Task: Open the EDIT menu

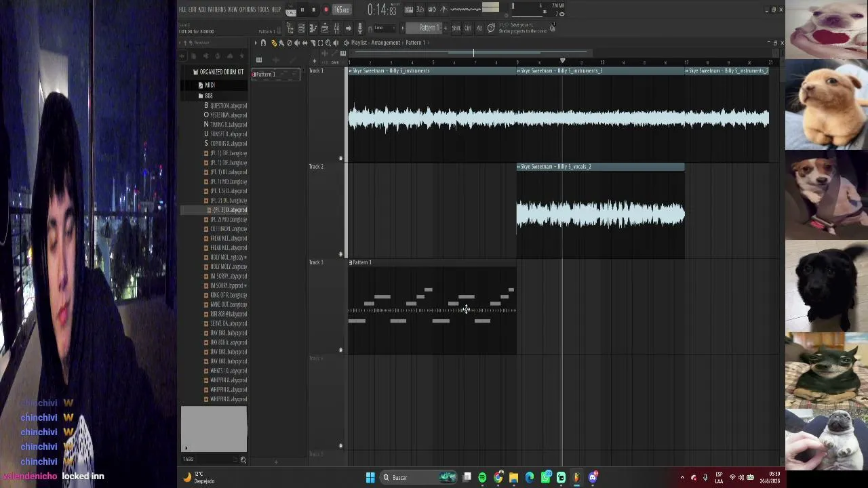Action: (x=193, y=9)
